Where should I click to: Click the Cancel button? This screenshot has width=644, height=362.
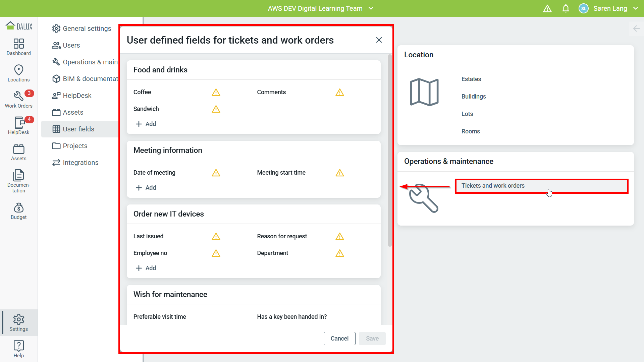click(339, 339)
